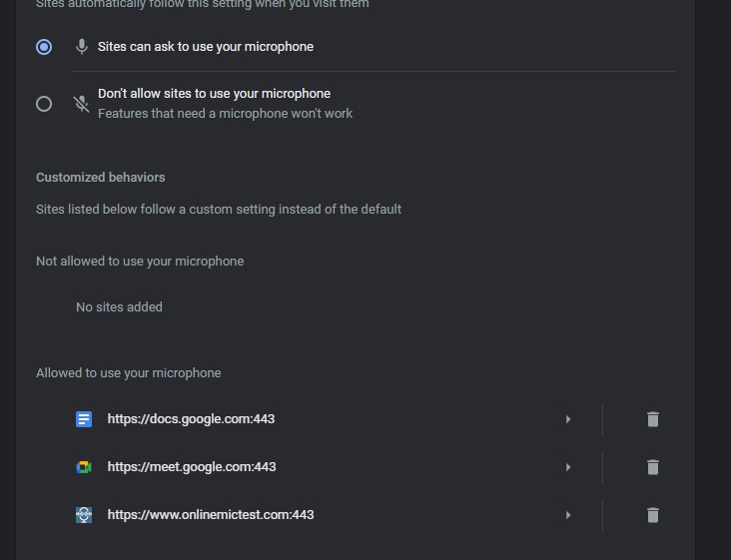
Task: Click the onlinemictest site favicon
Action: [84, 515]
